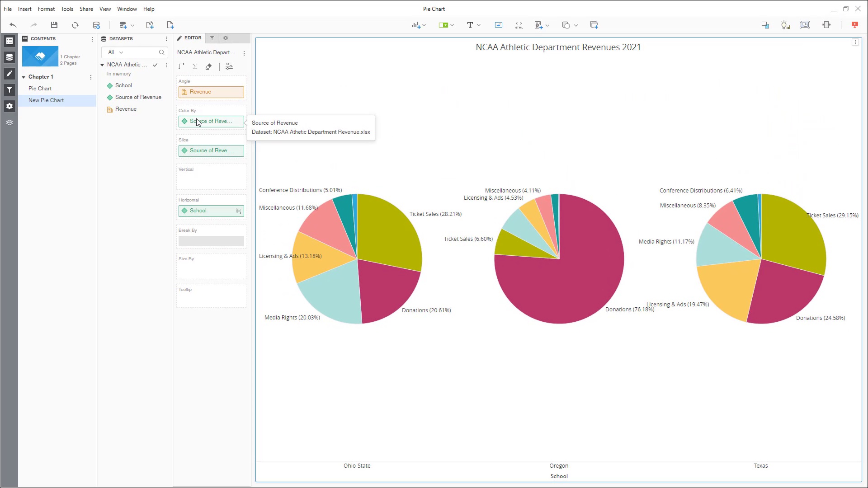Click the Save icon in toolbar
The image size is (868, 488).
[x=54, y=25]
